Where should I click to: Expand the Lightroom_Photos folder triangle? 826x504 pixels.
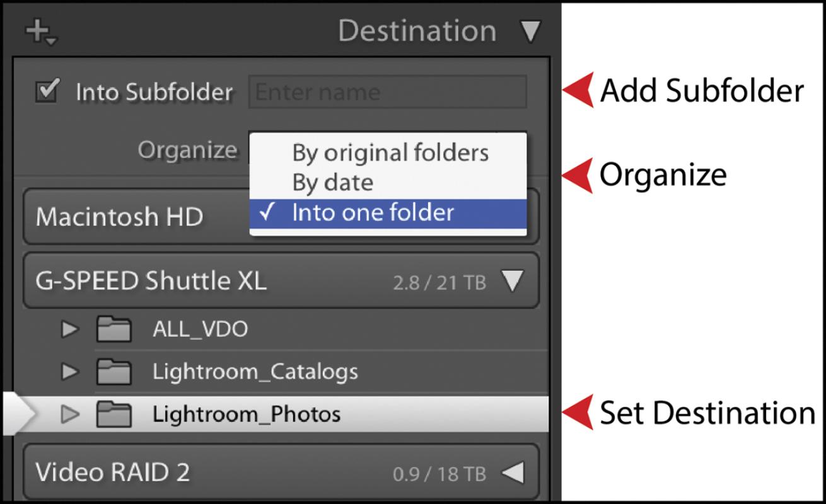click(69, 414)
